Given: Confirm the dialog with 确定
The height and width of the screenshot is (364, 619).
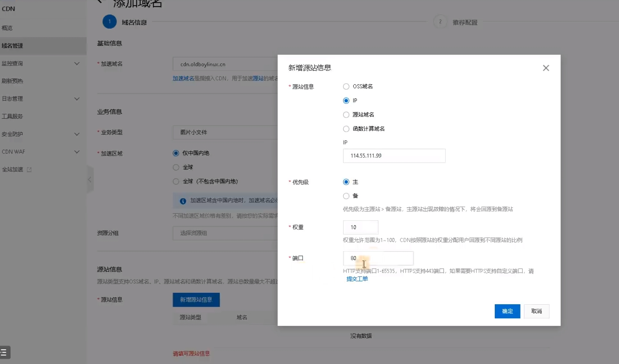Looking at the screenshot, I should point(507,311).
